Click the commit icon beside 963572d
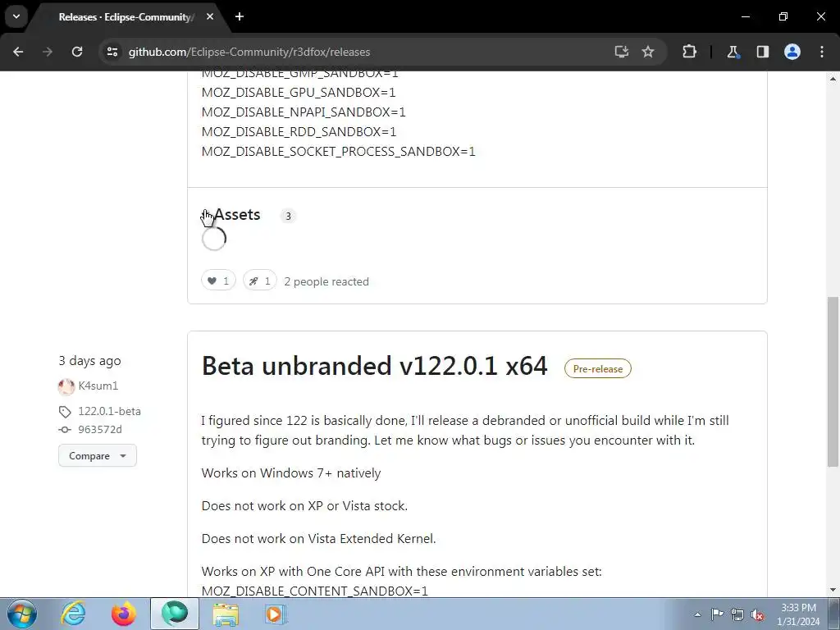840x630 pixels. pos(65,430)
